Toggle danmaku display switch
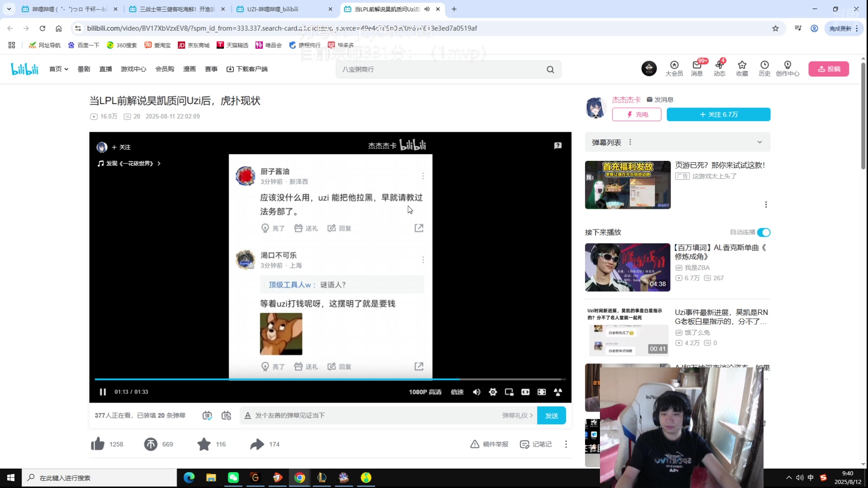This screenshot has width=868, height=488. click(x=207, y=415)
